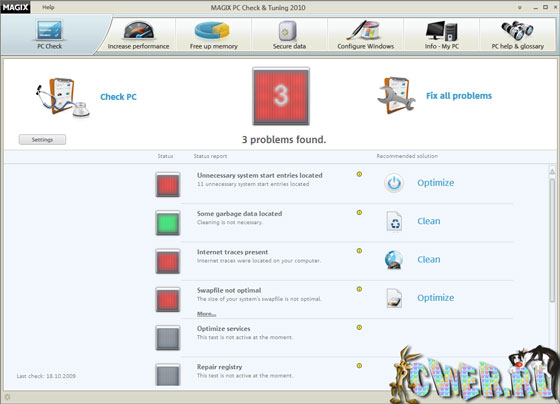Click the gear icon in the status bar
560x404 pixels.
click(x=7, y=397)
